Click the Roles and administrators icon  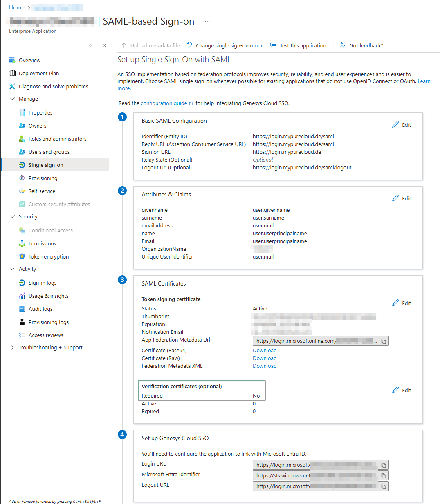click(x=22, y=139)
